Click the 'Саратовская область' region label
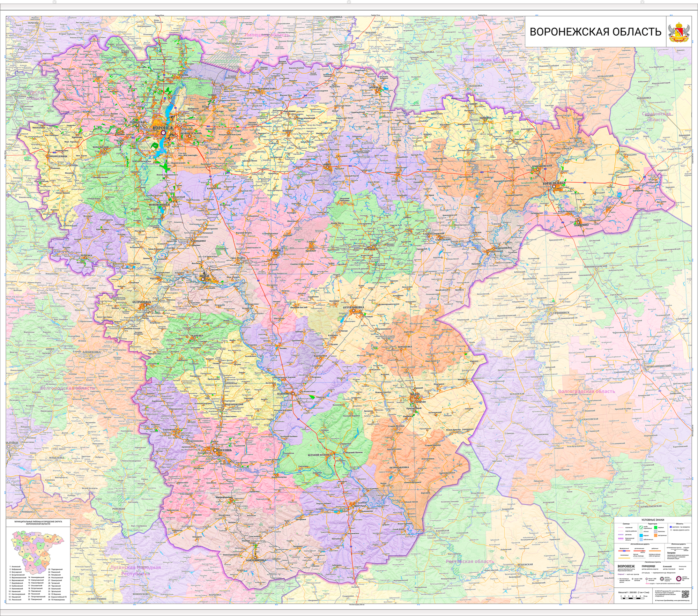 (656, 117)
